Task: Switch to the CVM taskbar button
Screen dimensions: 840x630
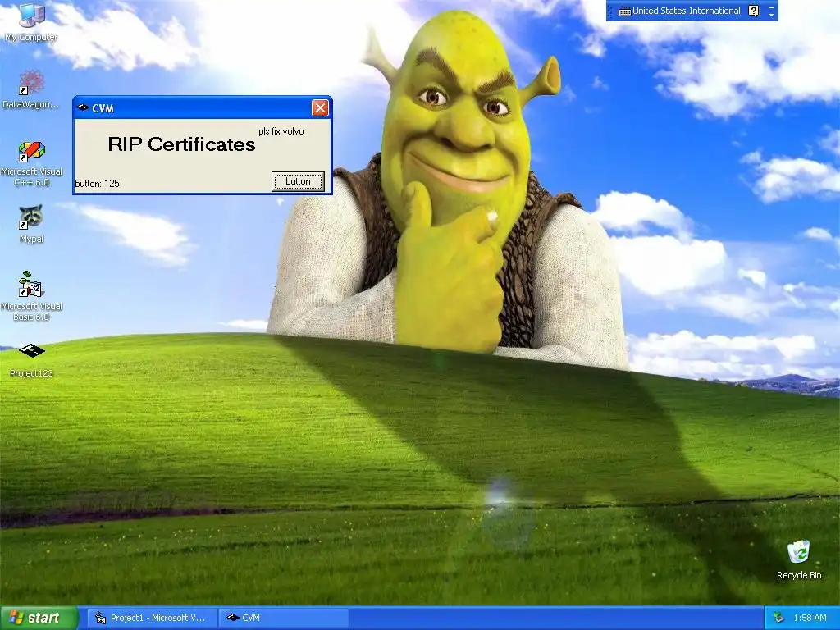Action: (284, 619)
